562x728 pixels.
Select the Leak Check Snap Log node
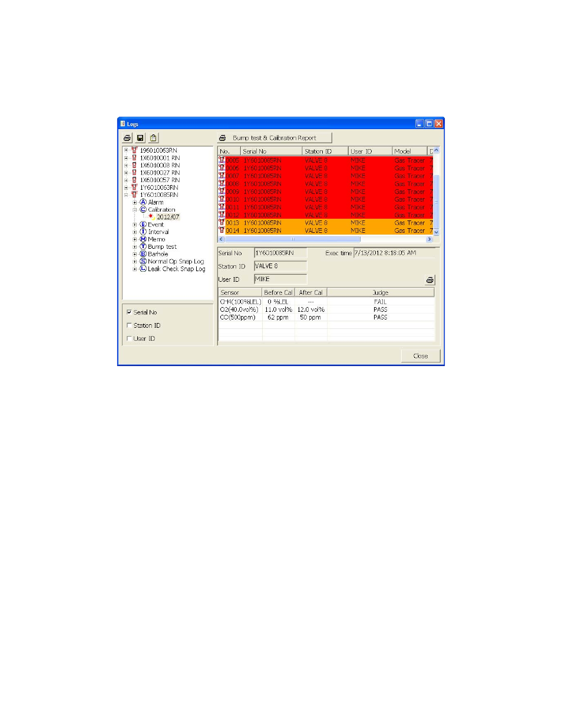point(176,269)
